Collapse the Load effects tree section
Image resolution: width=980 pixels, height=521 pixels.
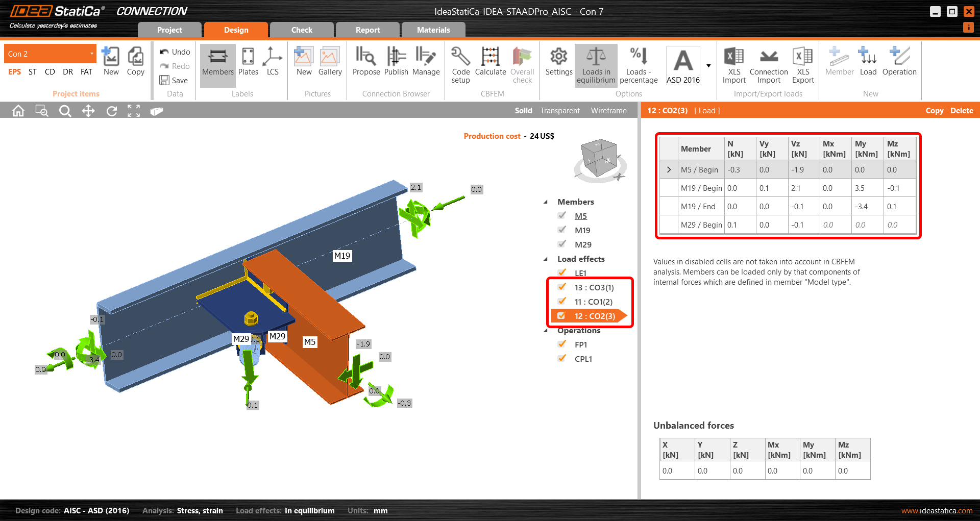546,259
